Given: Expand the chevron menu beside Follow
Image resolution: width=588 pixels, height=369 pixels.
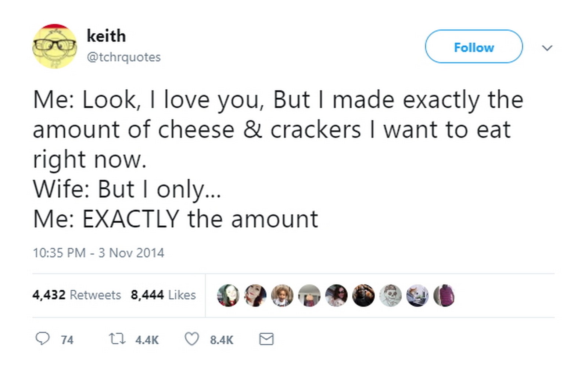Looking at the screenshot, I should coord(547,48).
